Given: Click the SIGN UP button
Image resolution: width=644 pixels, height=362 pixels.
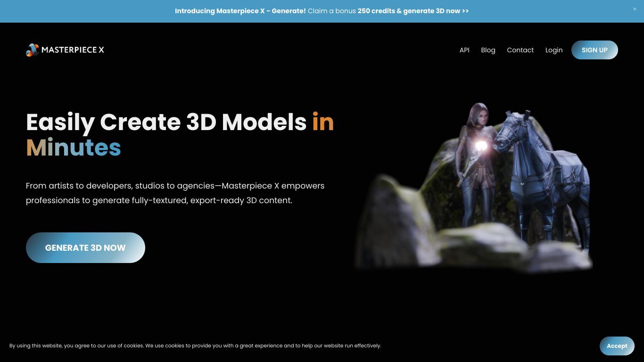Looking at the screenshot, I should (x=594, y=50).
